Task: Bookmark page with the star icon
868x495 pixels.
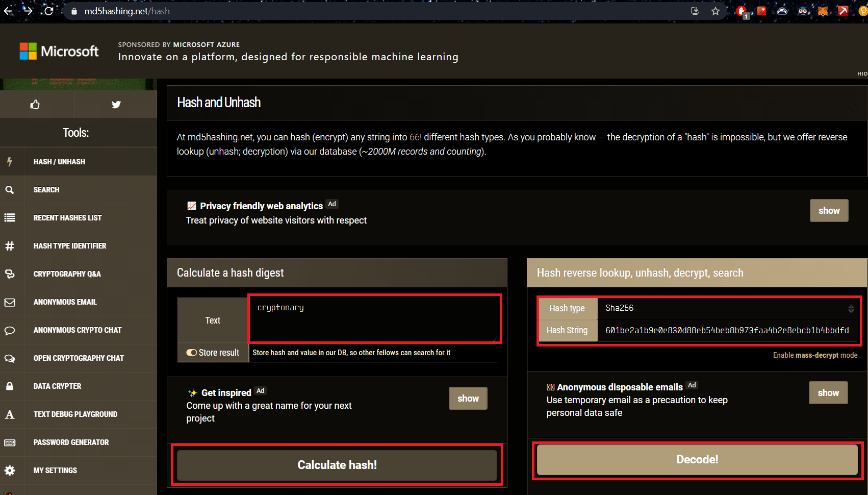Action: point(715,11)
